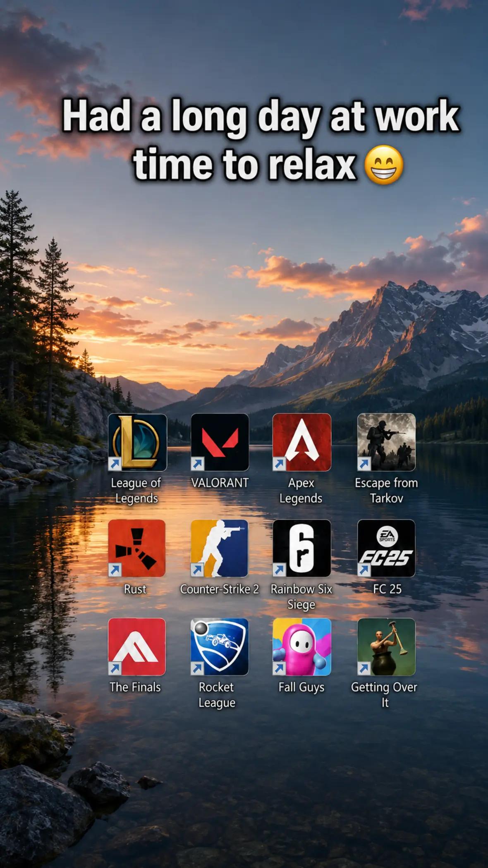Viewport: 488px width, 868px height.
Task: Click the EA Sports FC 25 icon
Action: point(386,548)
